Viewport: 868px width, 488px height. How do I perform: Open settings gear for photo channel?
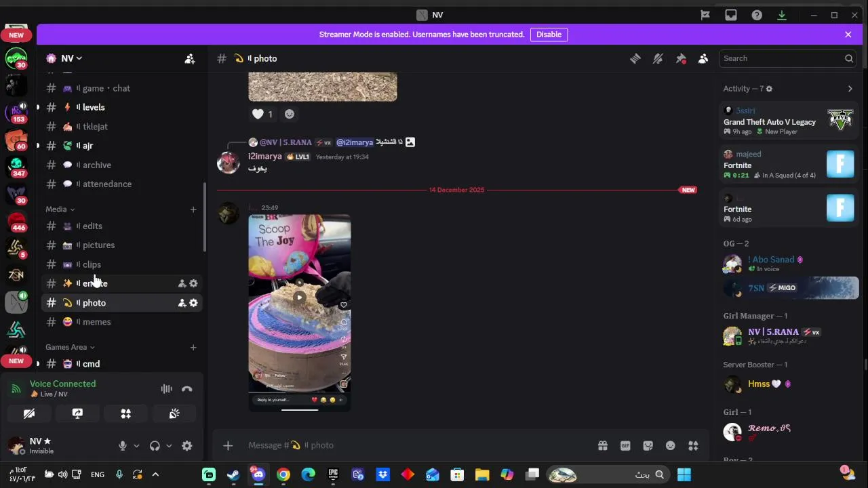pyautogui.click(x=193, y=303)
